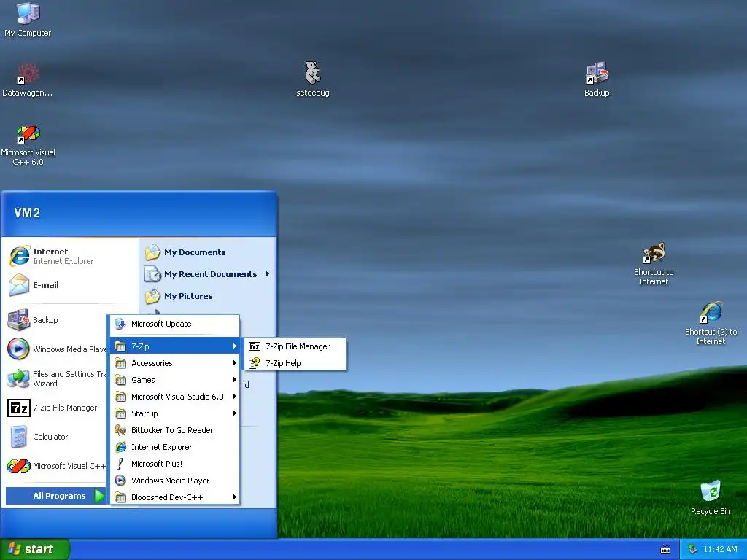Launch Windows Media Player from recent programs list
Screen dimensions: 747x560
point(56,349)
